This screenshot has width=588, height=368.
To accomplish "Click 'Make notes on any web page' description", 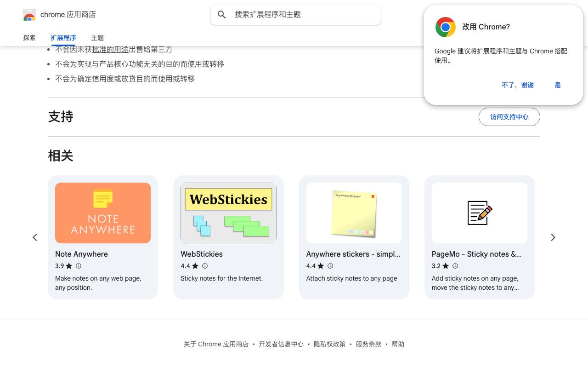I will pos(98,283).
